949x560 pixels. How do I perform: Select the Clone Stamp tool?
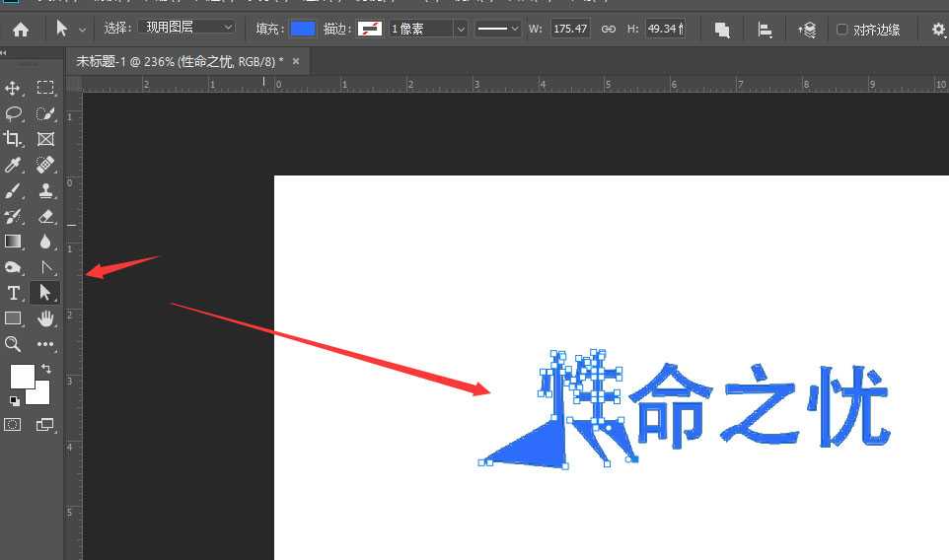pyautogui.click(x=45, y=190)
